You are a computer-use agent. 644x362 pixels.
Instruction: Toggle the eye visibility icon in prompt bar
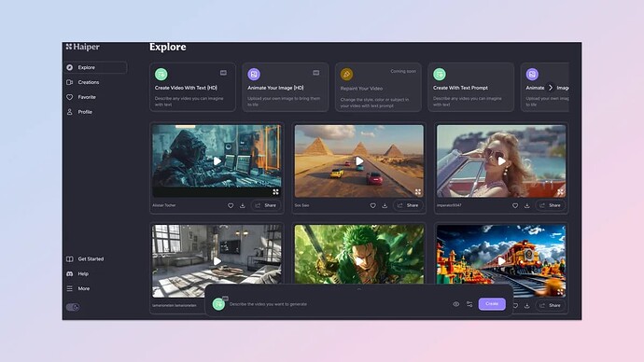[x=455, y=304]
